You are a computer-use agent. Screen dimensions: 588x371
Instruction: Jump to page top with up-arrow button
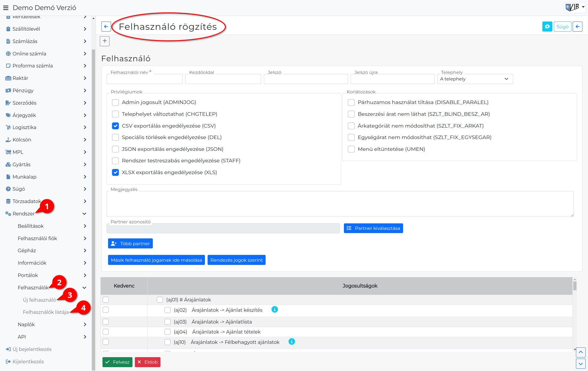(x=581, y=352)
